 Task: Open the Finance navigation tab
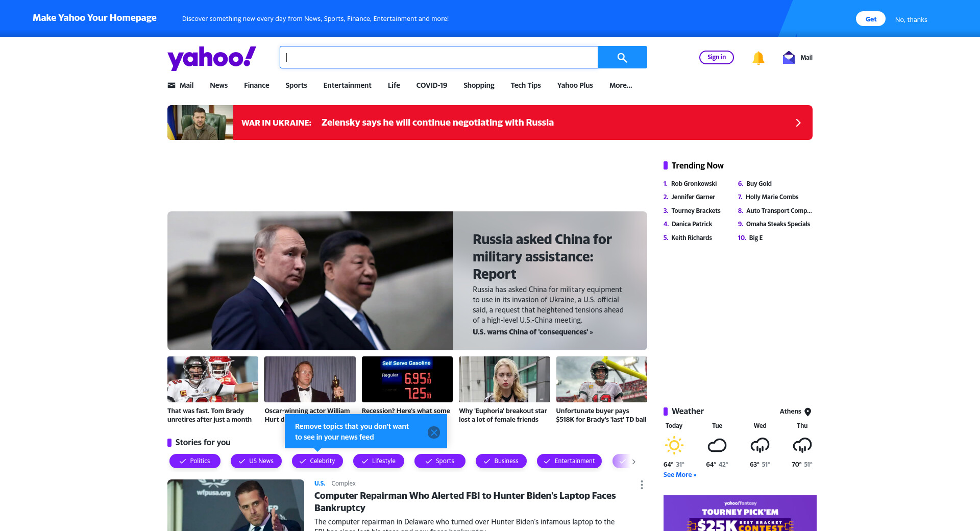(256, 85)
